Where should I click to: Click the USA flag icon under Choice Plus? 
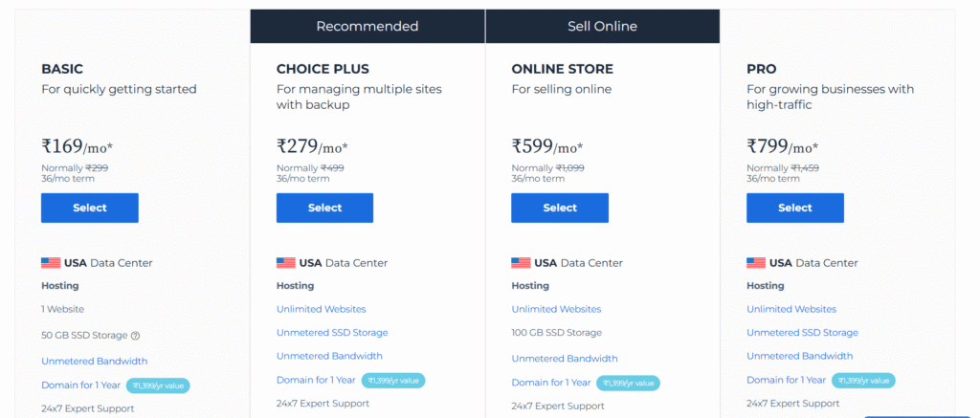pyautogui.click(x=286, y=263)
